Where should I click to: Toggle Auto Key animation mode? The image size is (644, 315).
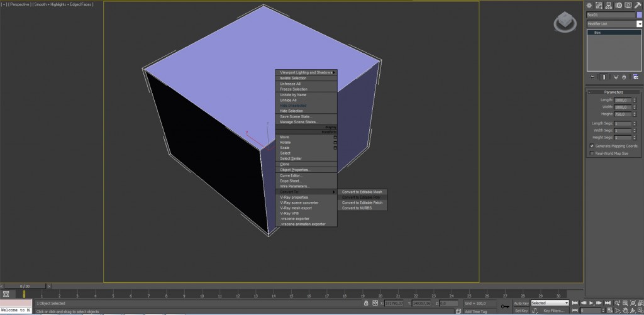(x=521, y=303)
